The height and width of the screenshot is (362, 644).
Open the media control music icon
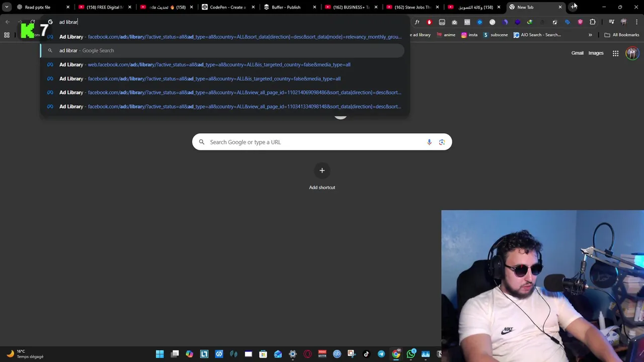coord(611,22)
